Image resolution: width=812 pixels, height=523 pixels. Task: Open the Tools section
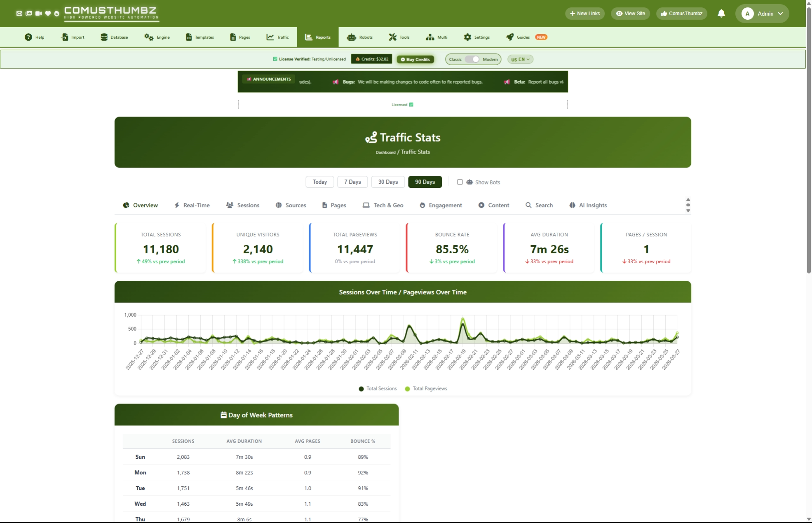398,37
